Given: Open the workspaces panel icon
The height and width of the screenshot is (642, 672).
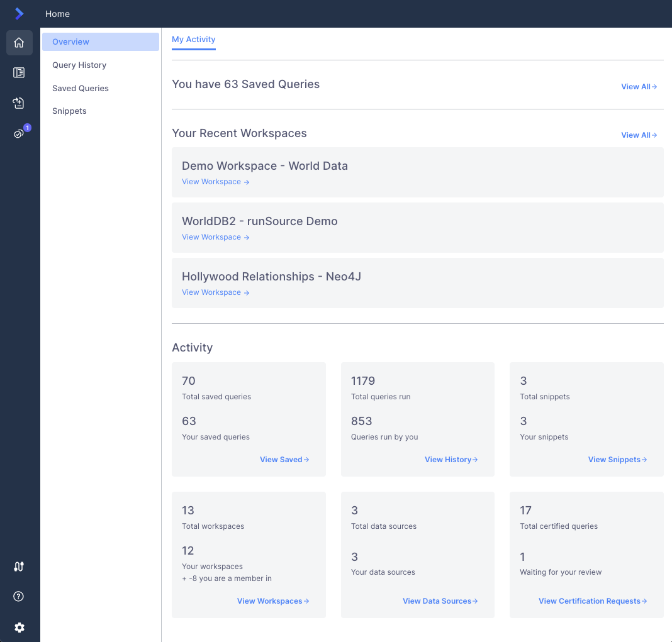Looking at the screenshot, I should coord(20,73).
